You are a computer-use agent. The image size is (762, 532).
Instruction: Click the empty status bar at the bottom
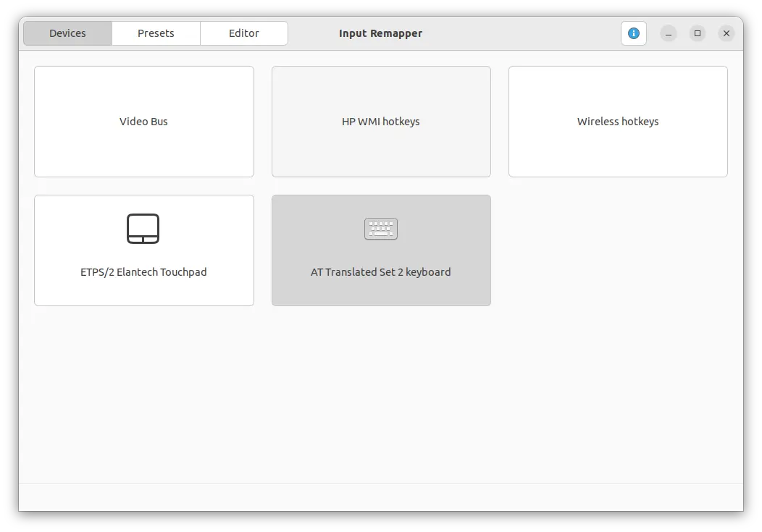click(381, 497)
